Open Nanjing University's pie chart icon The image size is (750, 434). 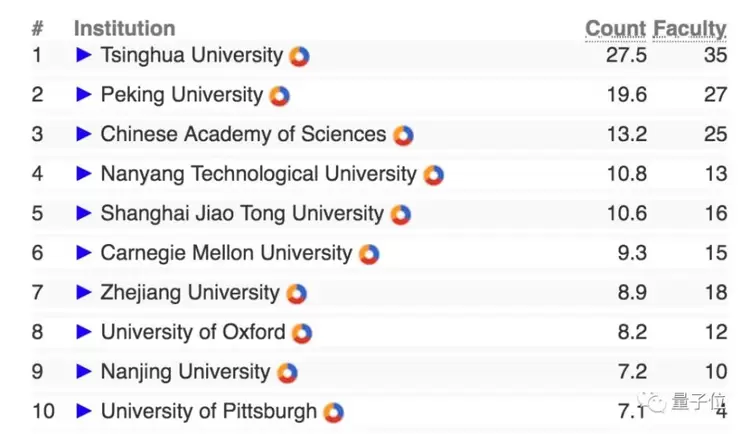point(287,373)
